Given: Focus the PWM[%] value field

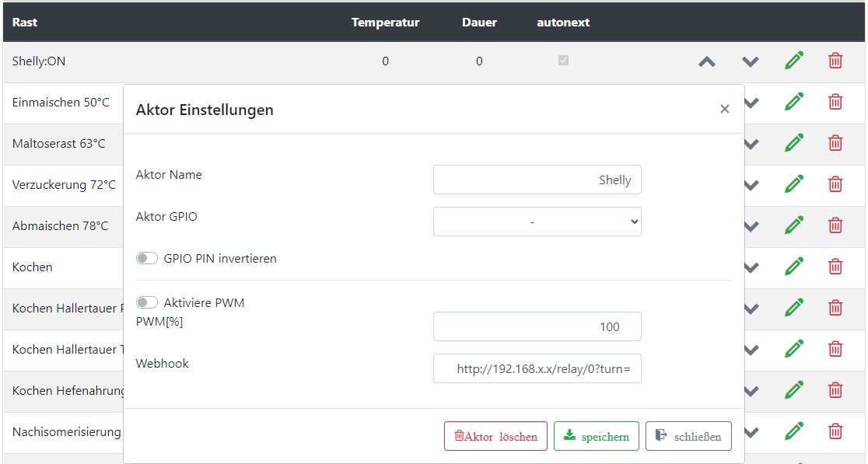Looking at the screenshot, I should coord(537,326).
